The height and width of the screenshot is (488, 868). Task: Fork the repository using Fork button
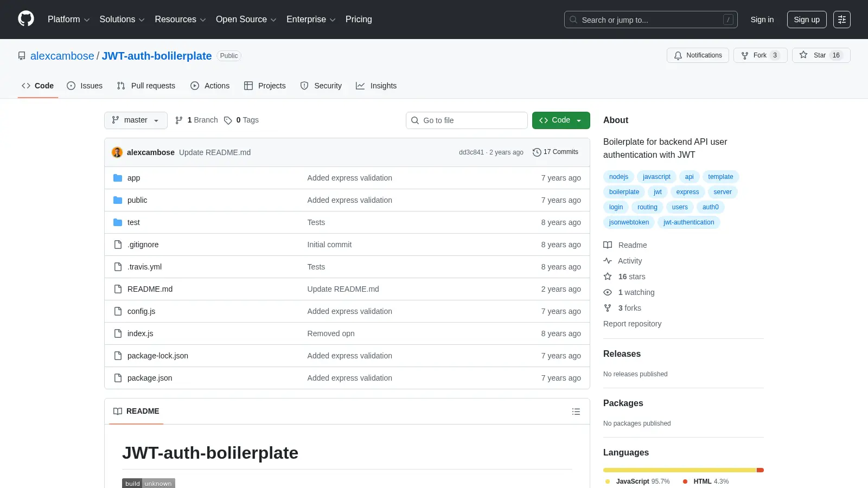click(760, 55)
